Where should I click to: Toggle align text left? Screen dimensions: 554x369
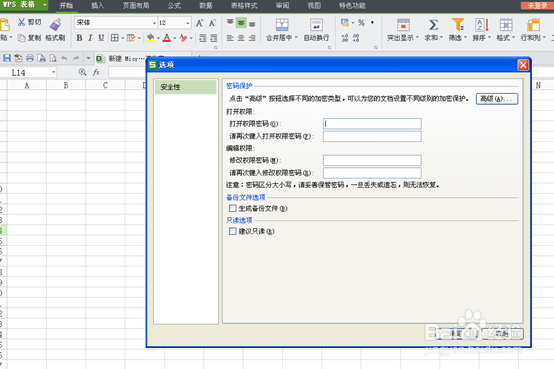pos(230,38)
